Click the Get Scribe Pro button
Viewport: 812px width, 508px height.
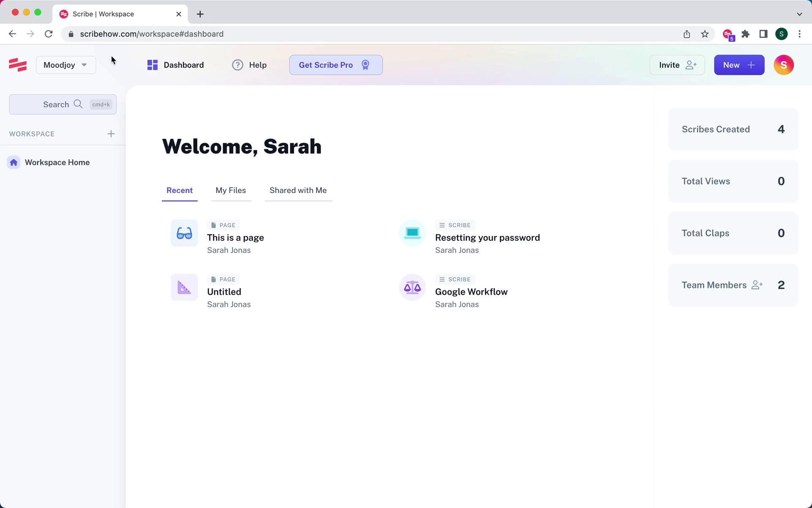point(335,65)
